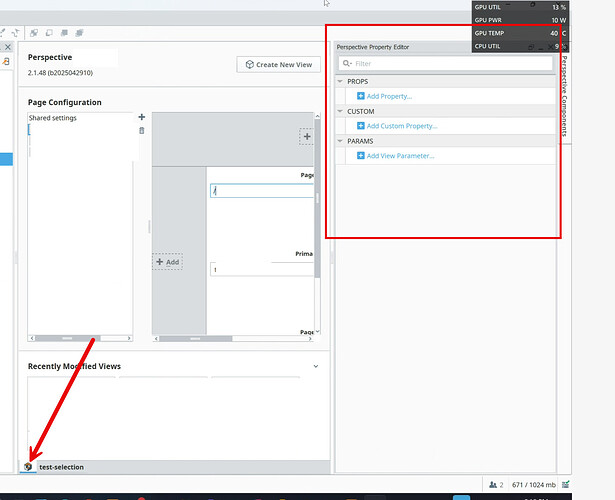Add a new page configuration with the plus icon
615x500 pixels.
tap(142, 117)
